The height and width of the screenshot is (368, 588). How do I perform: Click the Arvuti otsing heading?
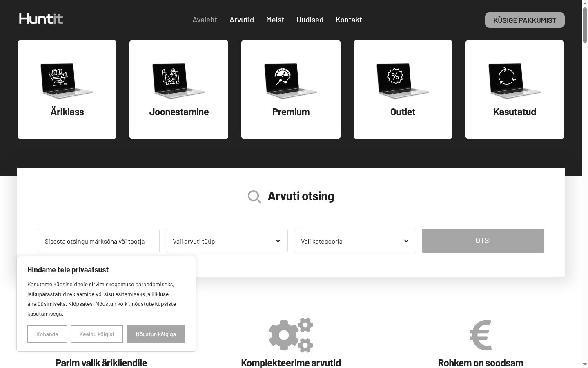[x=301, y=196]
